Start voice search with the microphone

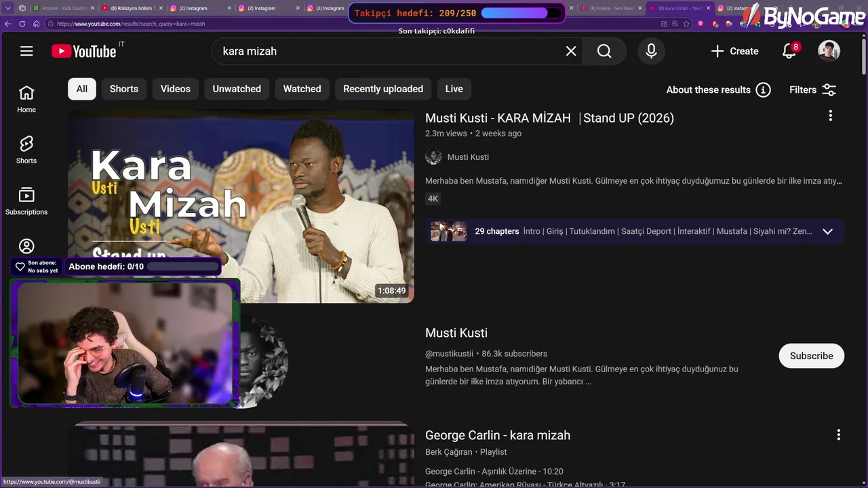651,51
